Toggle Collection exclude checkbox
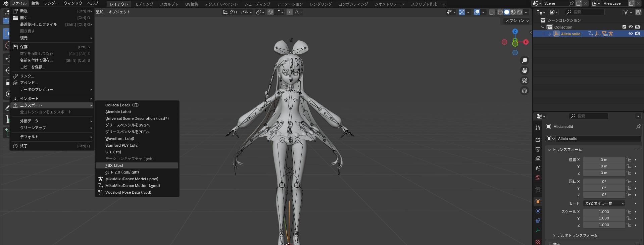644x245 pixels. point(624,27)
